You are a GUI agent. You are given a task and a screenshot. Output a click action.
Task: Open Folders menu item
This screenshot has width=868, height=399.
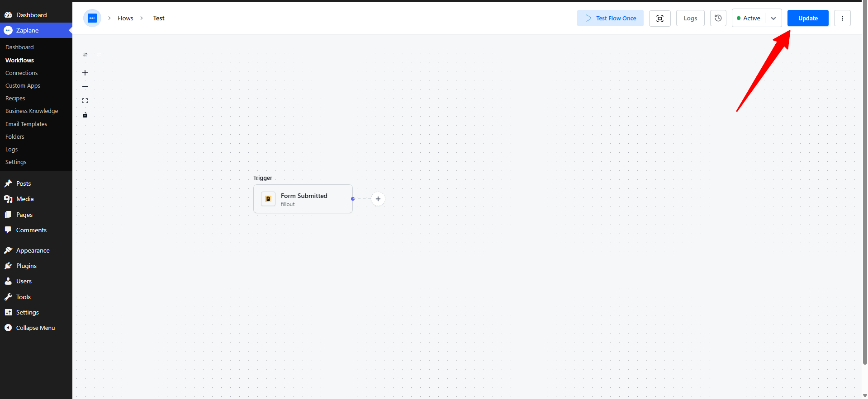[14, 136]
